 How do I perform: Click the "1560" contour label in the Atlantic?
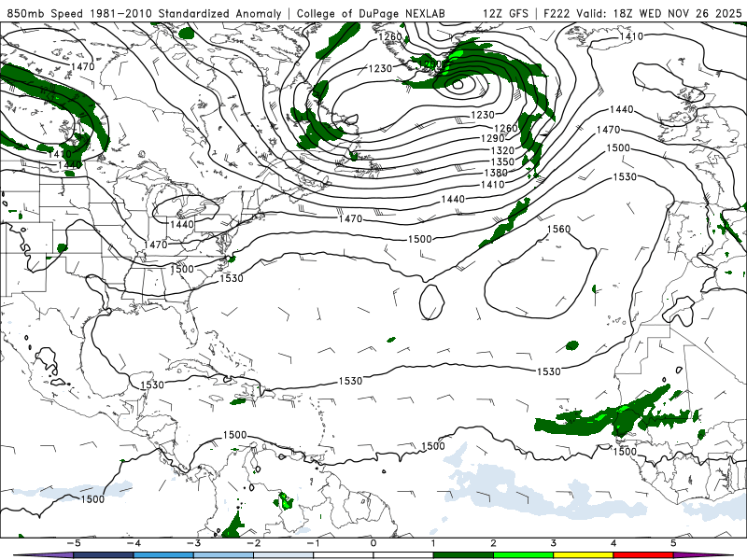[558, 229]
